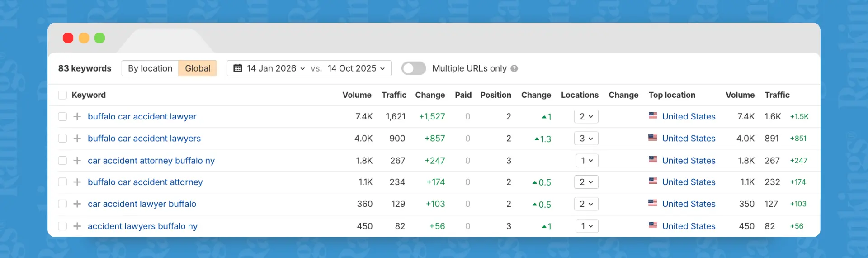The image size is (868, 258).
Task: Click the calendar icon in date selector
Action: tap(238, 68)
